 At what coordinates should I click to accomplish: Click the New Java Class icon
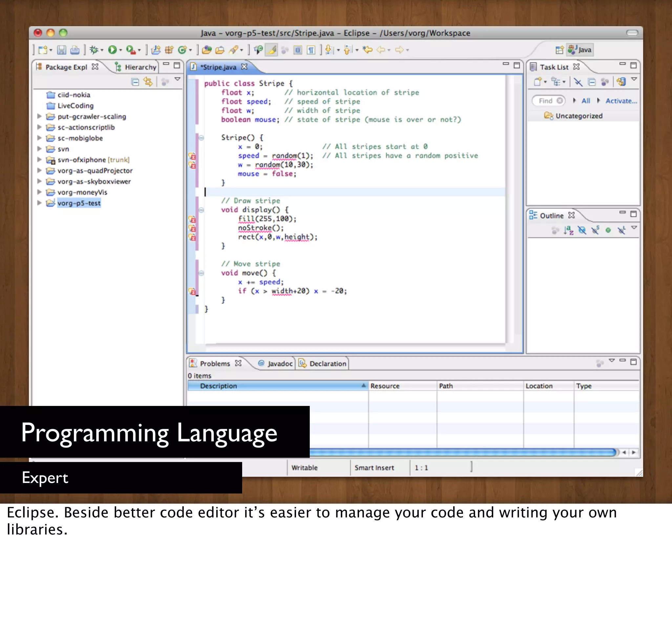pyautogui.click(x=182, y=50)
